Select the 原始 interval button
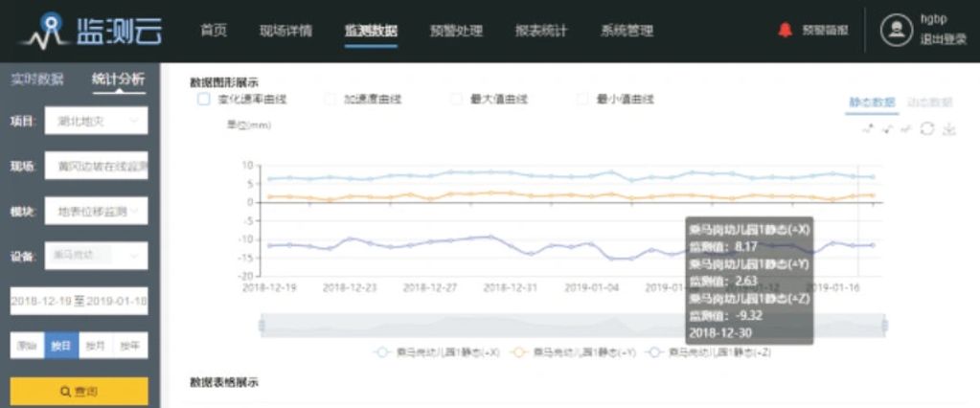 coord(27,346)
